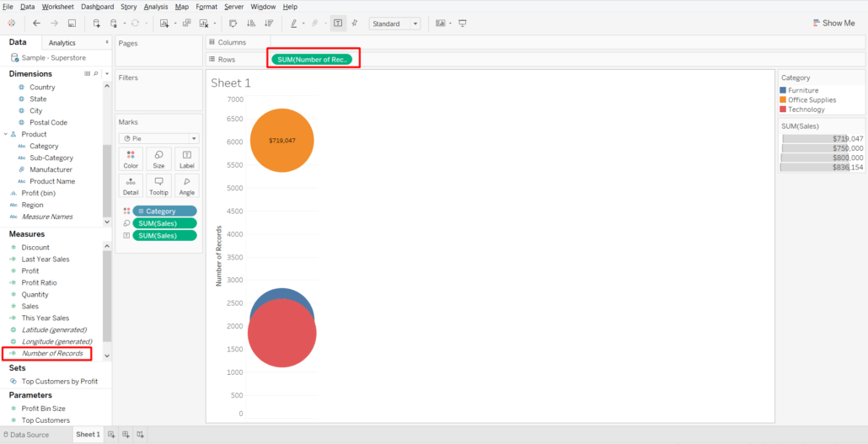
Task: Open the Format menu
Action: [206, 7]
